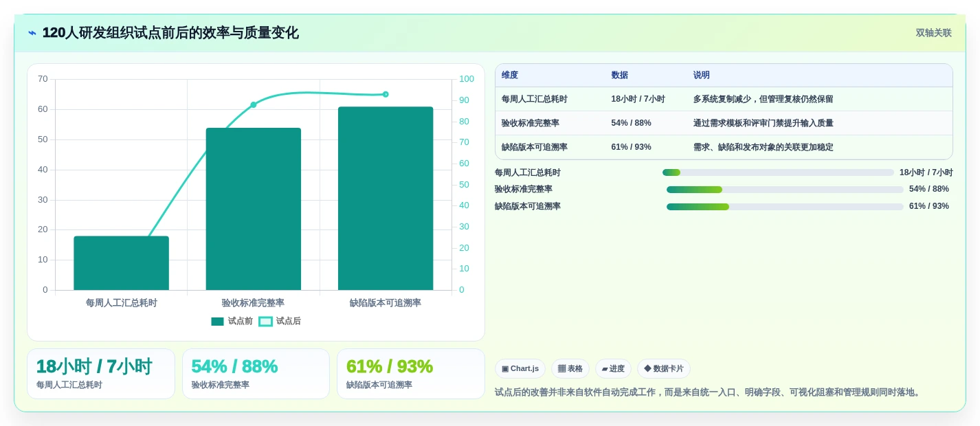Click description 需求、缺陷和发布对象的关联更加稳定
The image size is (980, 426).
(x=763, y=147)
